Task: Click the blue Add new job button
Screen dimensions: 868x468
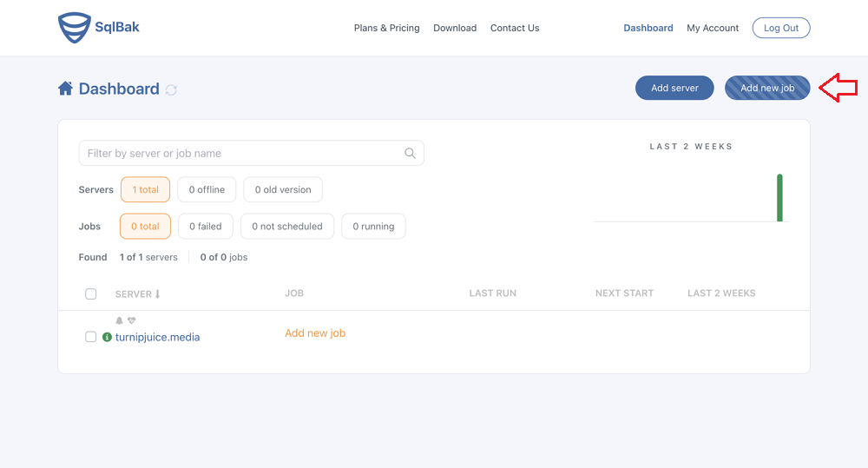Action: tap(767, 88)
